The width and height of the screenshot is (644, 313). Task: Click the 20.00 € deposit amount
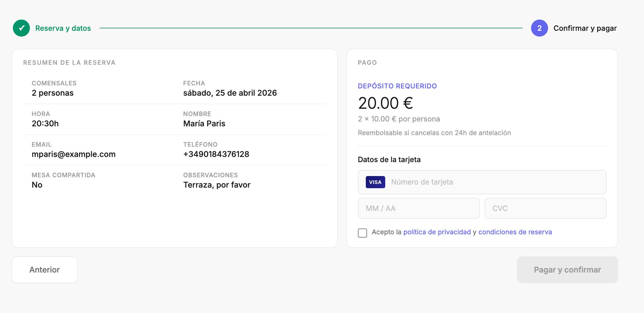[385, 103]
